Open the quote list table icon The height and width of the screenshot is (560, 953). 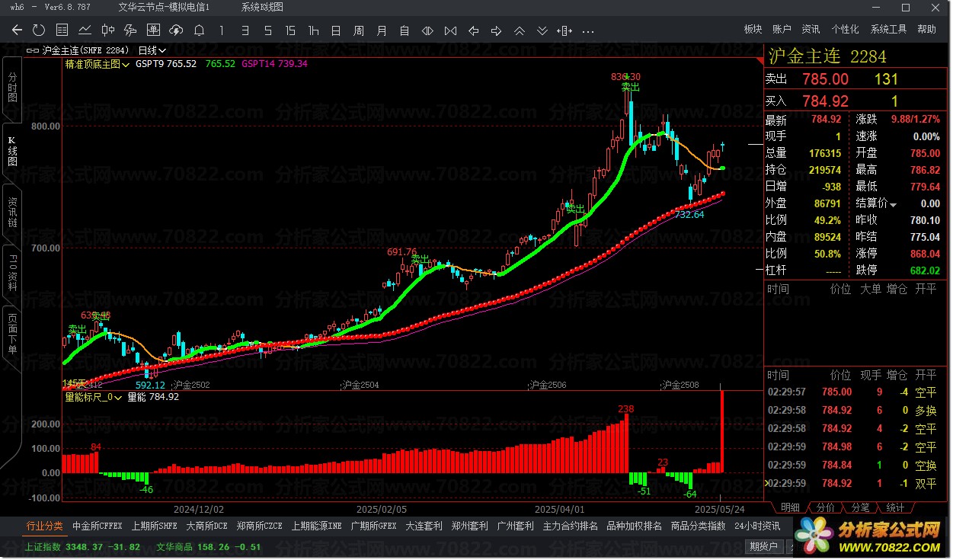62,30
